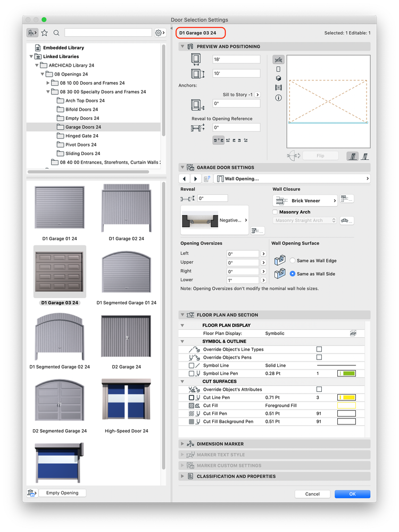Image resolution: width=399 pixels, height=532 pixels.
Task: Open the Brick Veneer wall closure dropdown
Action: point(305,201)
